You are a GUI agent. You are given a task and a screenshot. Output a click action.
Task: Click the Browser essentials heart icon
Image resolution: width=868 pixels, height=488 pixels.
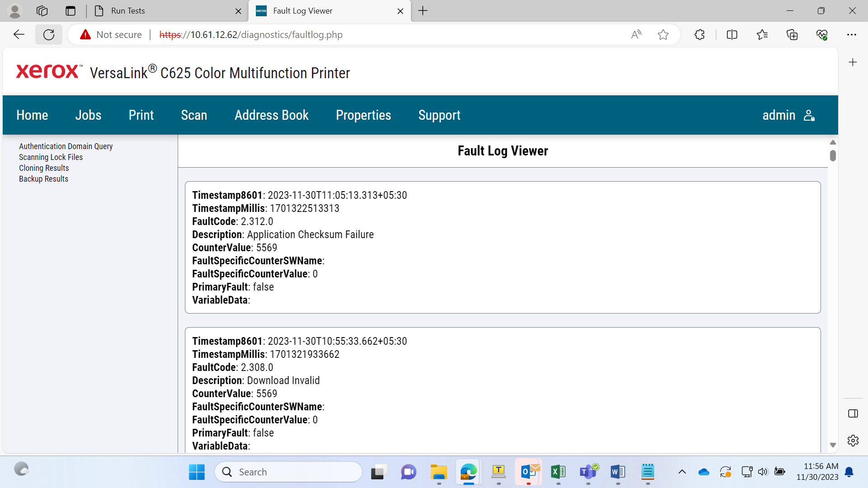[822, 35]
